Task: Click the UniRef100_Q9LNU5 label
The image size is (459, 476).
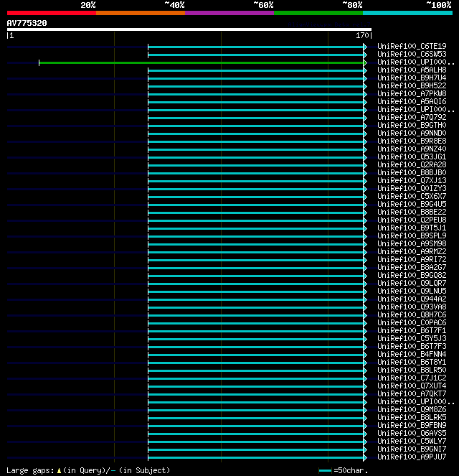Action: [412, 291]
